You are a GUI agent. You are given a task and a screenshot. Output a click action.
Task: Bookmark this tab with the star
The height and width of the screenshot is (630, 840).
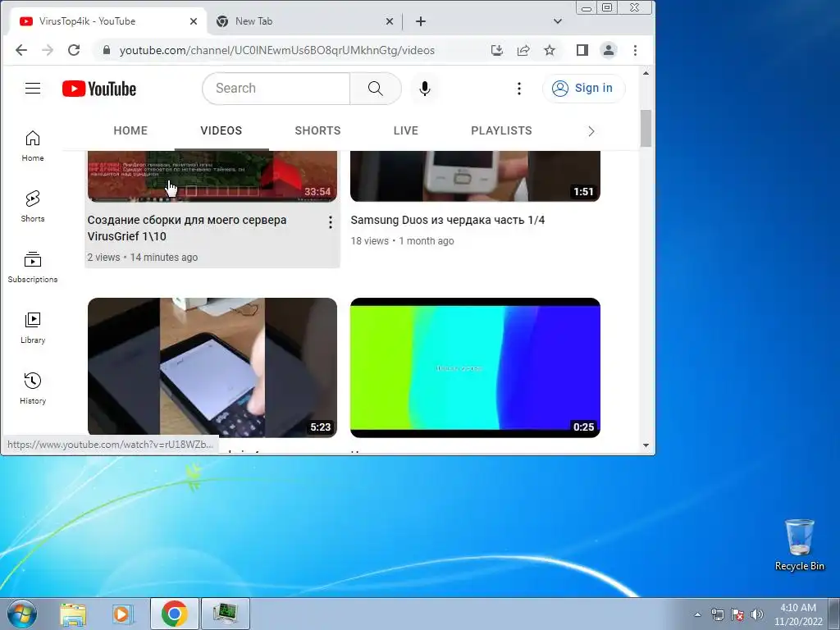(550, 50)
